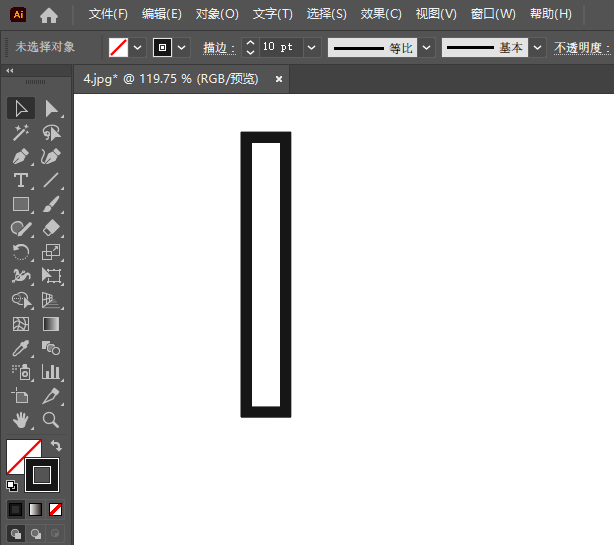Enable Draw Normal mode
The image size is (614, 545).
point(16,533)
